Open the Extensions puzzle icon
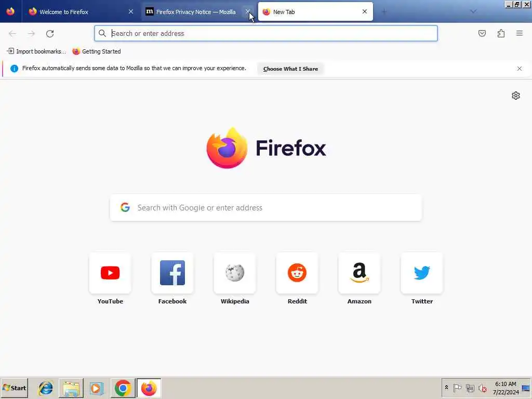Image resolution: width=532 pixels, height=399 pixels. [501, 33]
